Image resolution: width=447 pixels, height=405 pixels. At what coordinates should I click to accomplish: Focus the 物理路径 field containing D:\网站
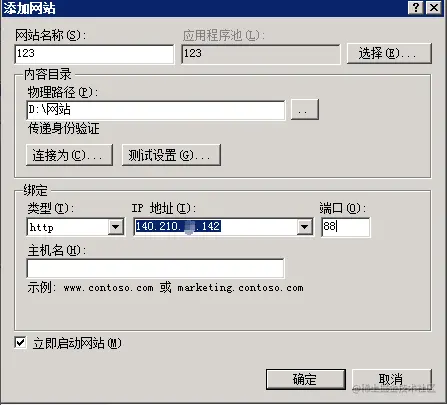[x=156, y=110]
